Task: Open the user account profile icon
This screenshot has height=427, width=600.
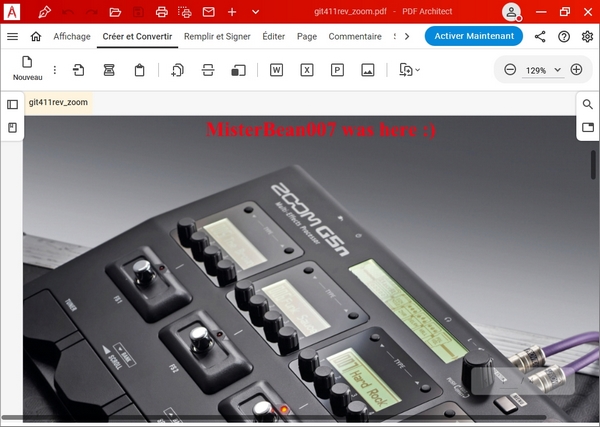Action: [511, 12]
